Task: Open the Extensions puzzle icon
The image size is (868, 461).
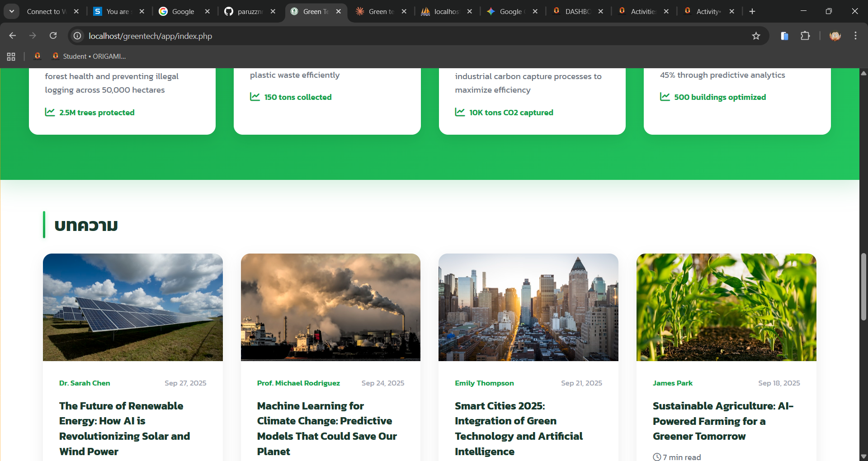Action: click(805, 36)
